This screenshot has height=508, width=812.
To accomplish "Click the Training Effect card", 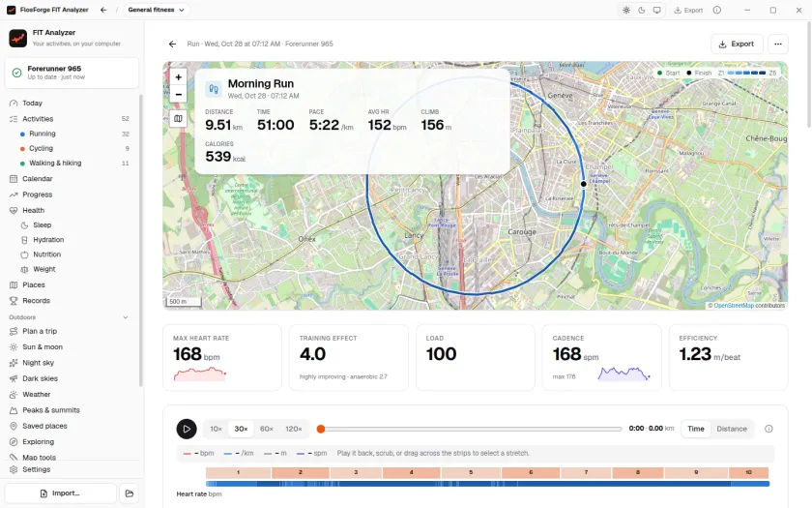I will (349, 358).
